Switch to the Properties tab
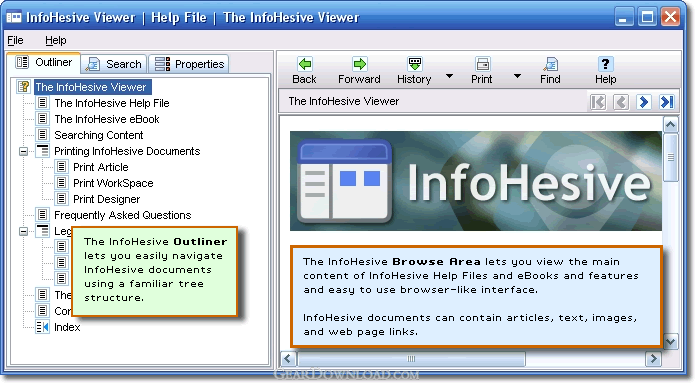Screen dimensions: 695x383 click(x=188, y=64)
